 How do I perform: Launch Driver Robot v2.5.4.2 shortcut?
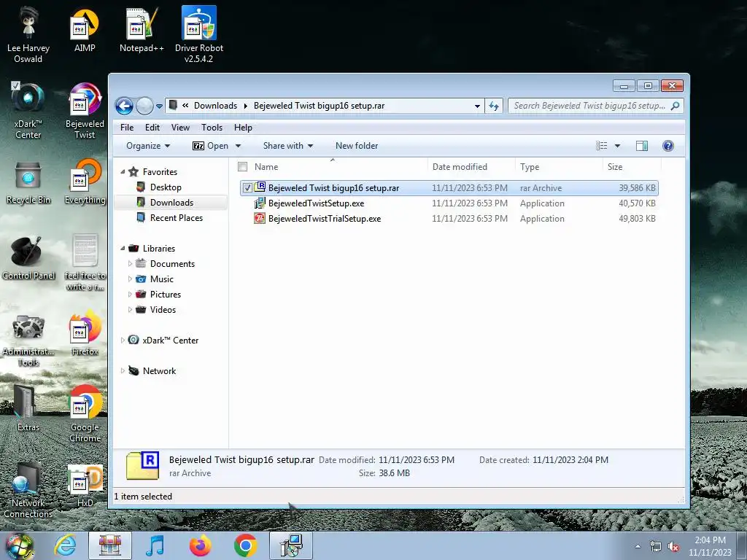click(198, 34)
